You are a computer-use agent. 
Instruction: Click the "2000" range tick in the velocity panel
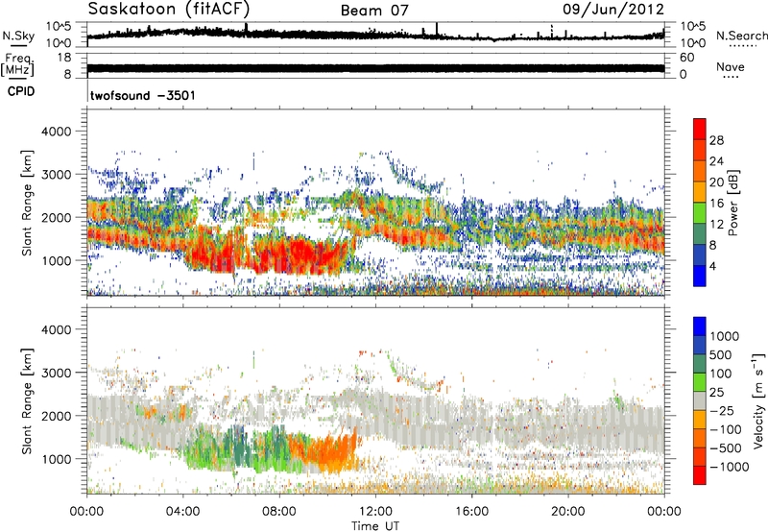(x=56, y=416)
